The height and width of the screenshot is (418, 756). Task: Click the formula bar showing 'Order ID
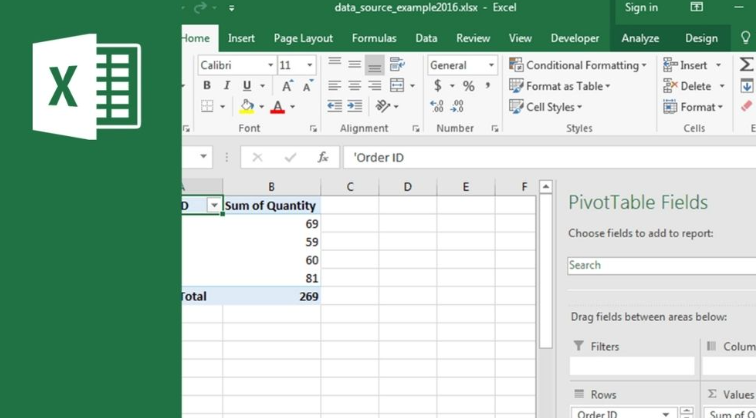(549, 158)
